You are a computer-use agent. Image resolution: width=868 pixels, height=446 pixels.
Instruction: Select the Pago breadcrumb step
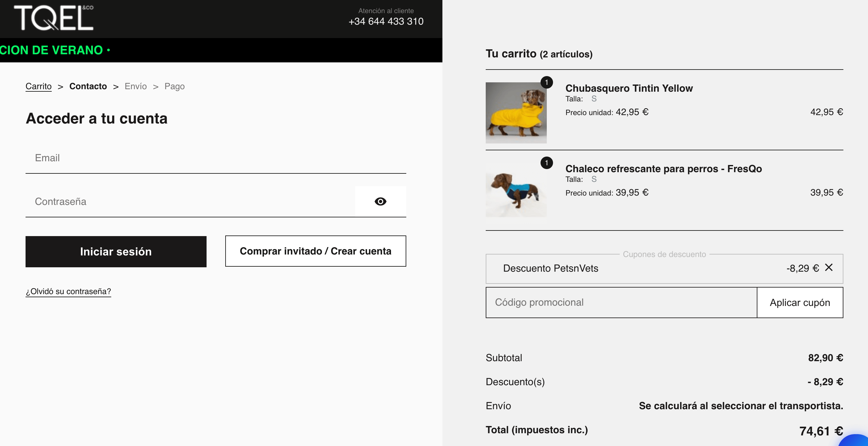click(174, 86)
